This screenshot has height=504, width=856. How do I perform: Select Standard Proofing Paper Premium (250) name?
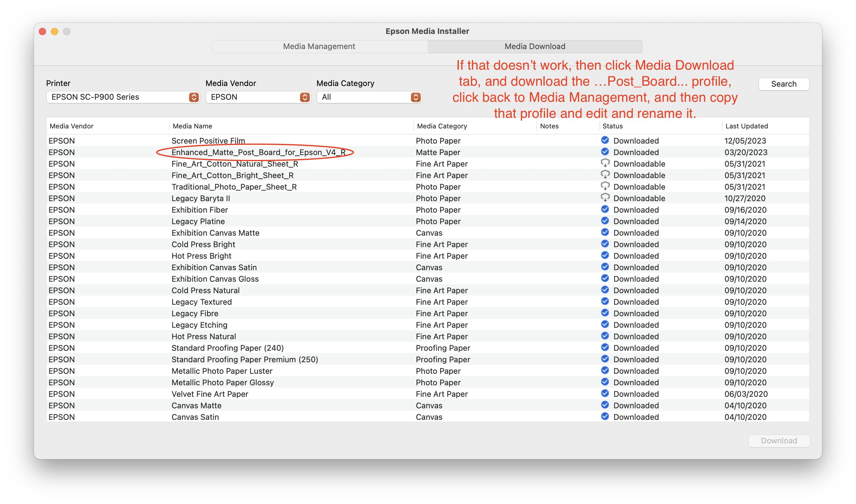[245, 360]
